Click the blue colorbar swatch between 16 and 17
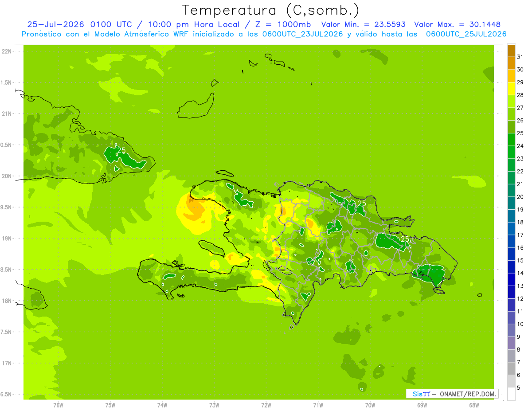Viewport: 532px width, 411px height. click(x=511, y=242)
